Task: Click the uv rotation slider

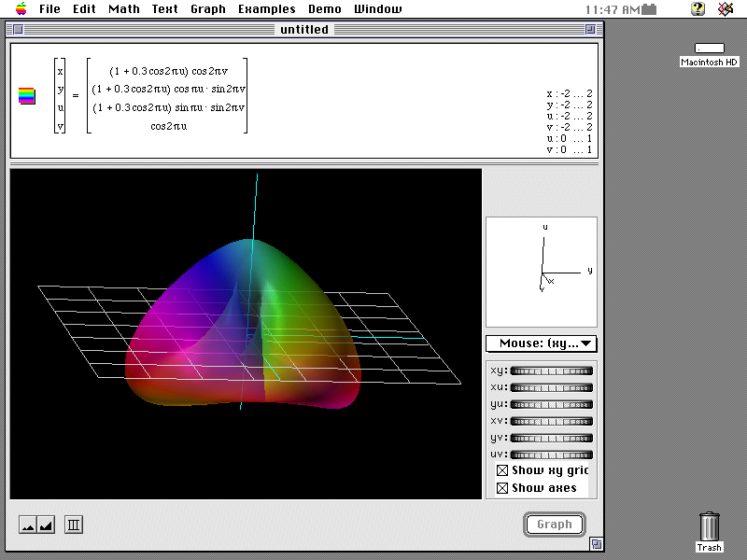Action: point(551,455)
